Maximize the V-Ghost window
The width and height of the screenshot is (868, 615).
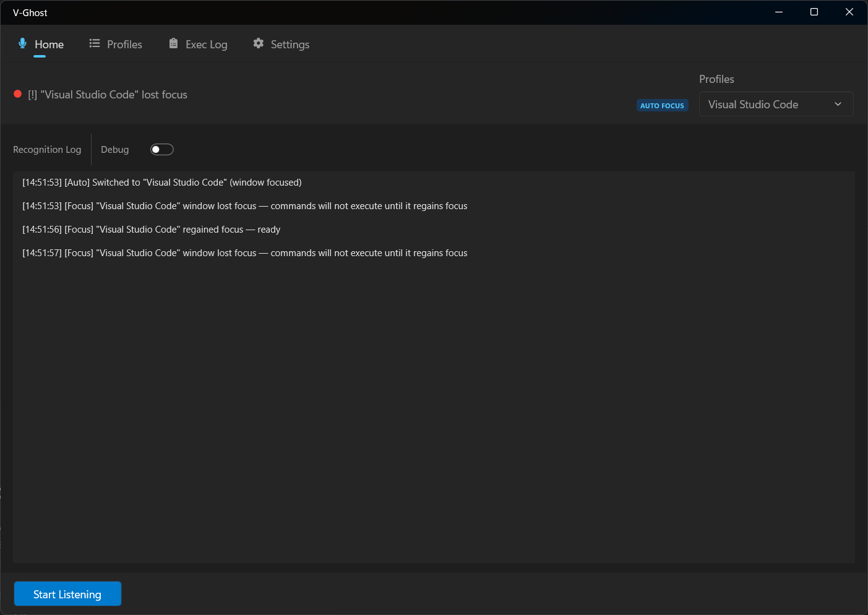pyautogui.click(x=814, y=12)
